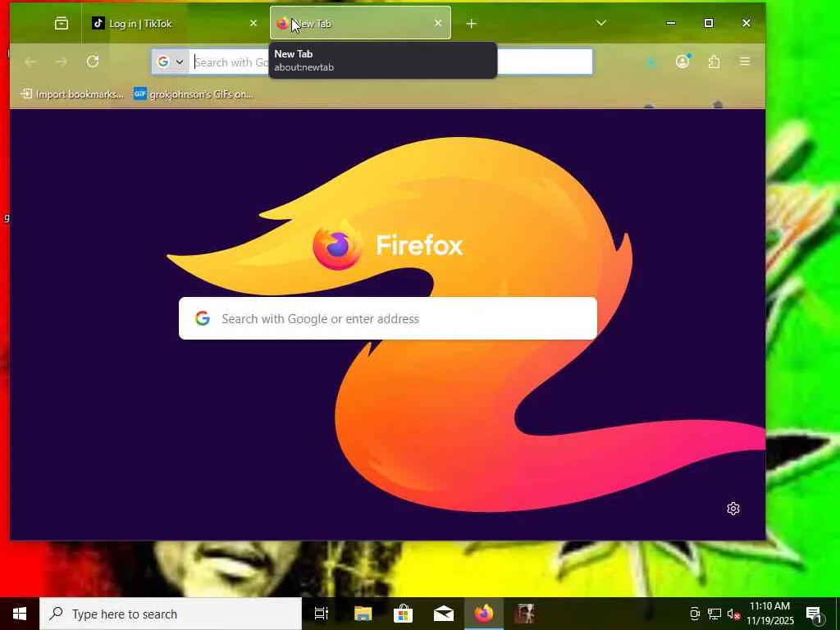840x630 pixels.
Task: Open Microsoft Store from taskbar
Action: tap(403, 614)
